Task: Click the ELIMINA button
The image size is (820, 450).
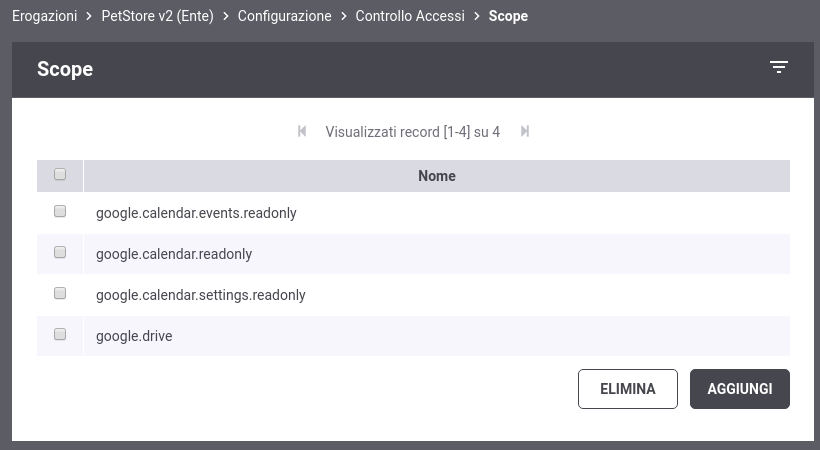Action: 628,389
